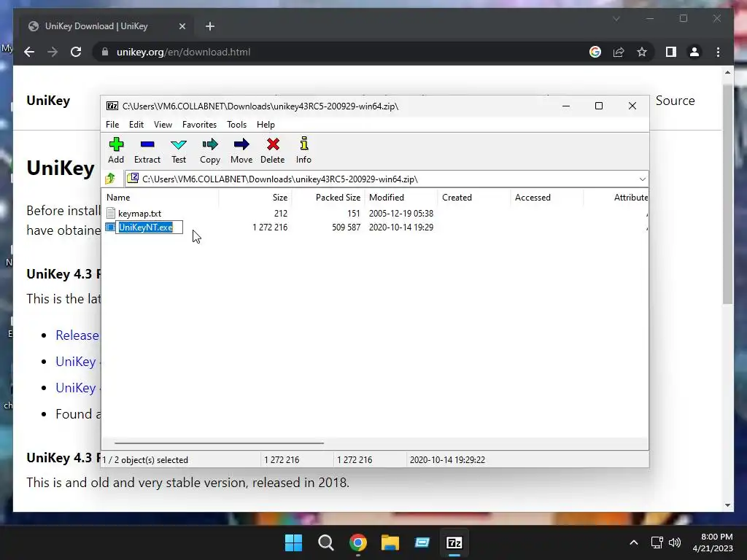Select the keymap.txt file name

click(x=139, y=214)
